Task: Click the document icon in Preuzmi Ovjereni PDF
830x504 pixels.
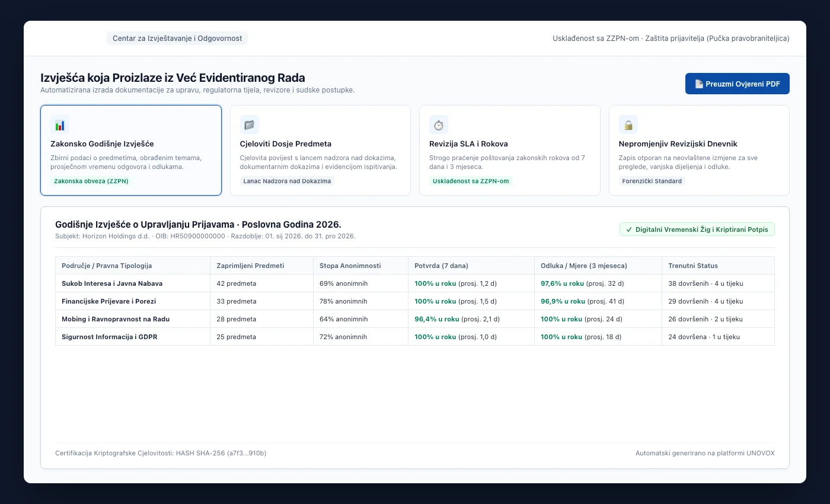Action: 699,84
